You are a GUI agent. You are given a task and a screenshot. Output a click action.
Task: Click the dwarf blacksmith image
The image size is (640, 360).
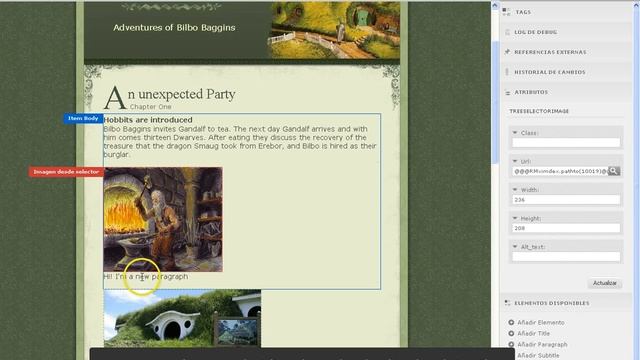pyautogui.click(x=163, y=219)
